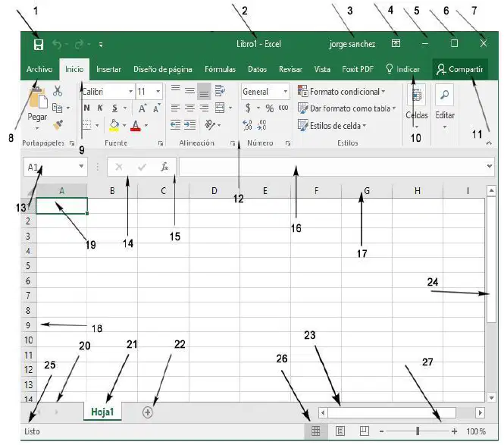Click the Ribbon Display Options icon
Image resolution: width=504 pixels, height=445 pixels.
tap(396, 43)
